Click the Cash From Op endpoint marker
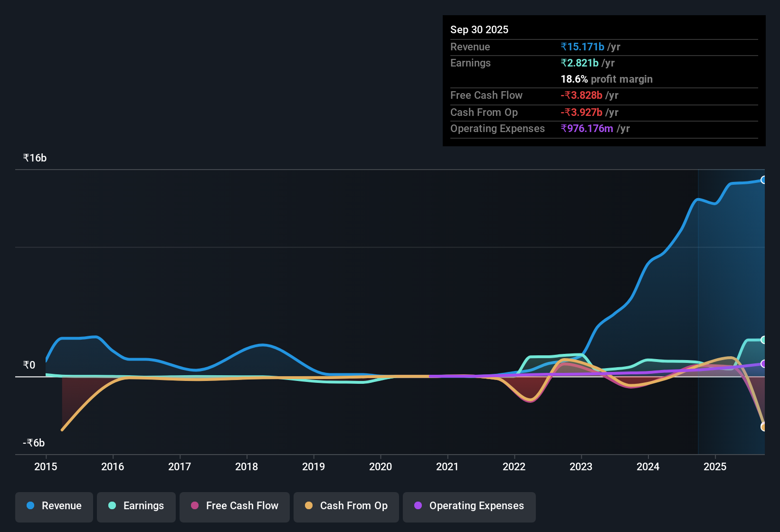 point(764,426)
